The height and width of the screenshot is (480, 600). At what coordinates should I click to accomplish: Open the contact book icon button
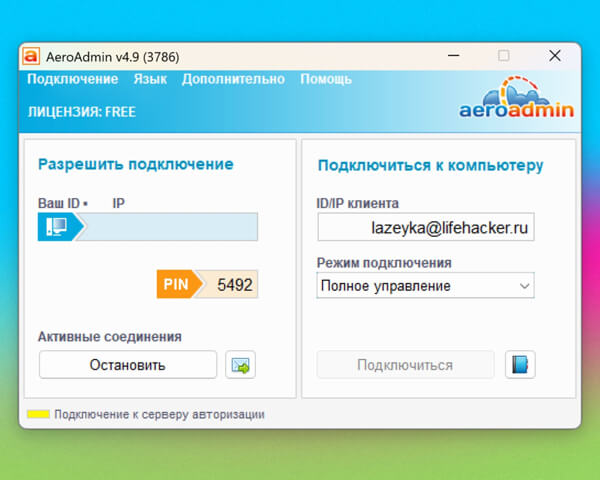520,365
